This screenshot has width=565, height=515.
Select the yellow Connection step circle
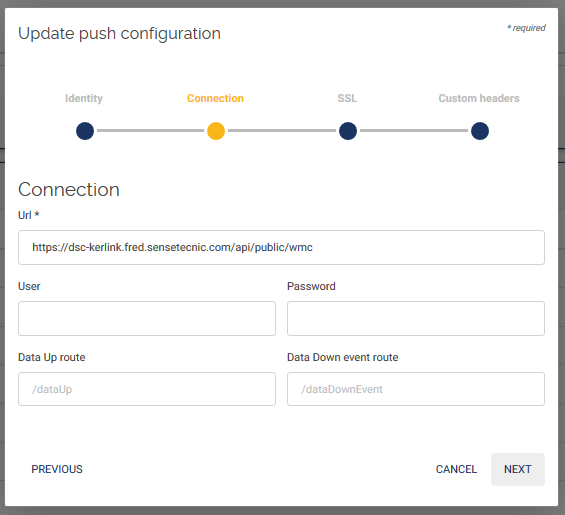click(x=216, y=131)
